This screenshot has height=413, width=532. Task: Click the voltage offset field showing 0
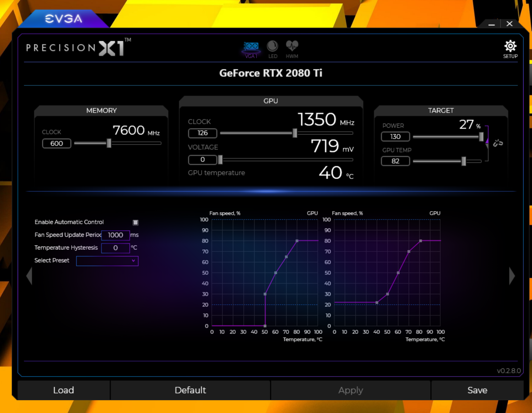[x=202, y=160]
